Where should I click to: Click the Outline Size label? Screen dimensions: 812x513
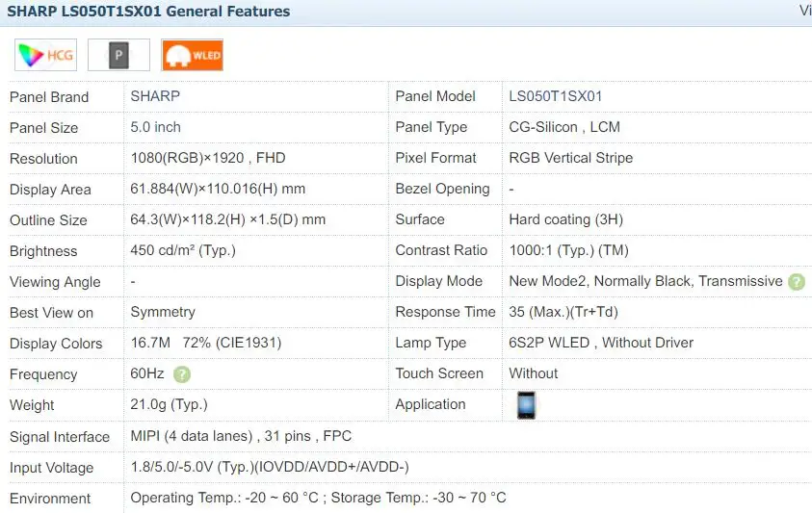coord(49,220)
